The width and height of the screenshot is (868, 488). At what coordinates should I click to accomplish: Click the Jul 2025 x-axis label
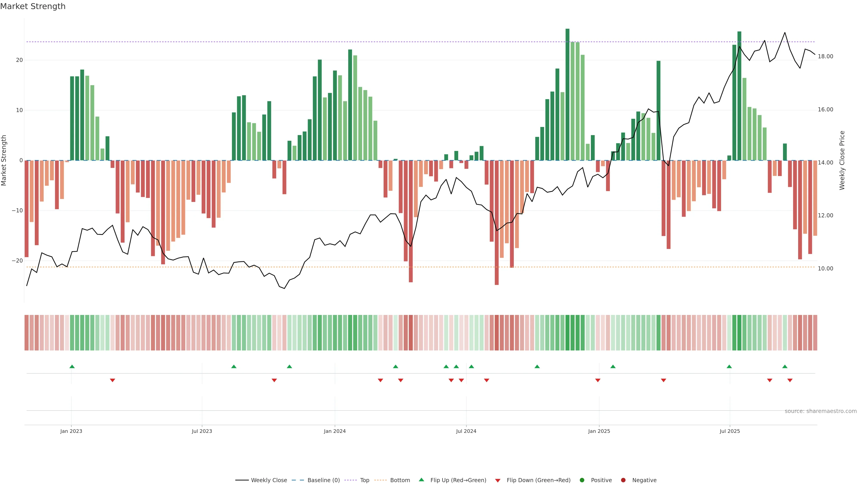pyautogui.click(x=729, y=431)
